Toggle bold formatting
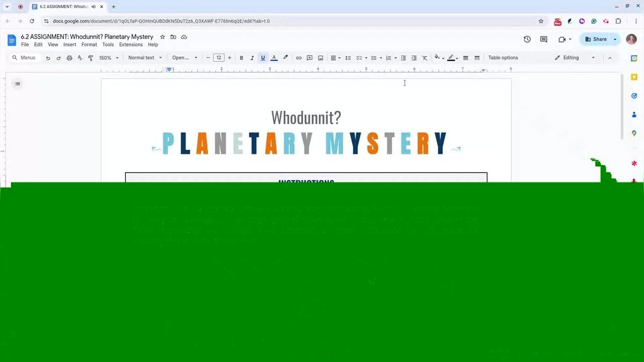The image size is (644, 362). pos(241,57)
